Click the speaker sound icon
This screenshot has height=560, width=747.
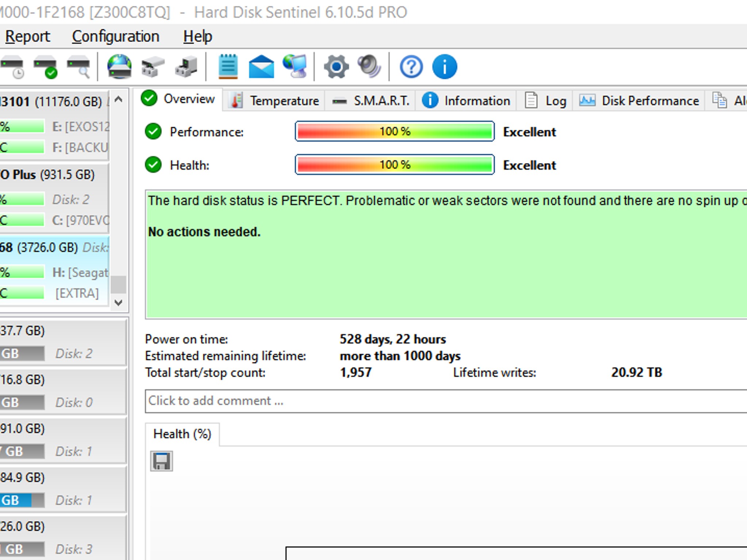(x=369, y=67)
